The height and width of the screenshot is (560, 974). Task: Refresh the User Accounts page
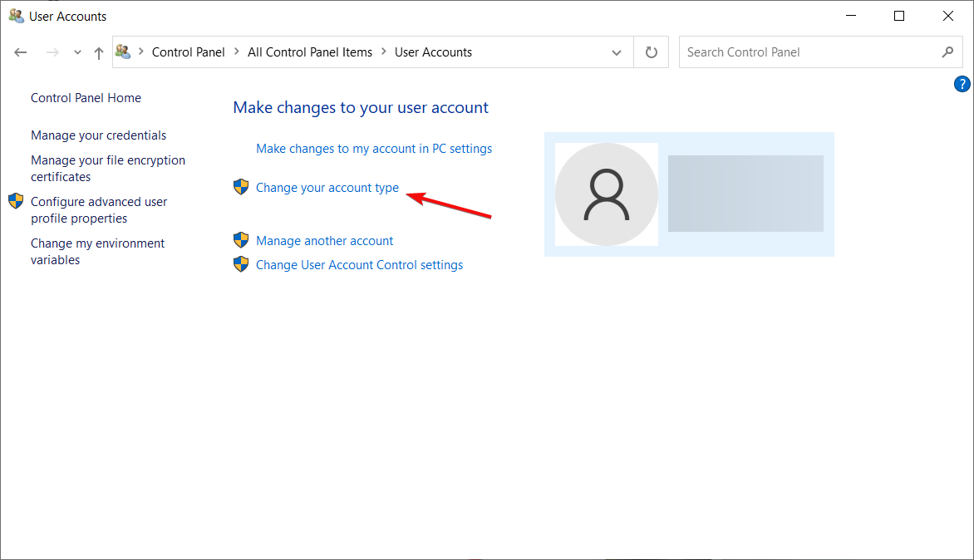click(x=652, y=52)
